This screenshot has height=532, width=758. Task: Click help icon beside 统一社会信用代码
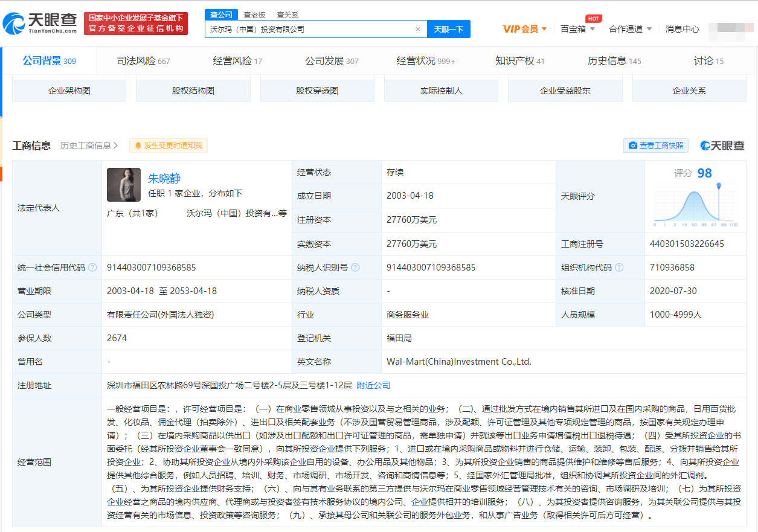tap(92, 268)
